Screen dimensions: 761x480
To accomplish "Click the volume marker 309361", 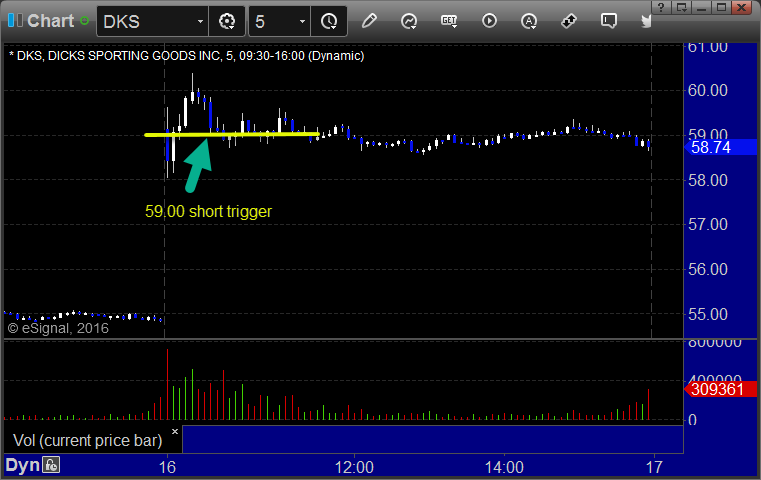I will coord(720,389).
